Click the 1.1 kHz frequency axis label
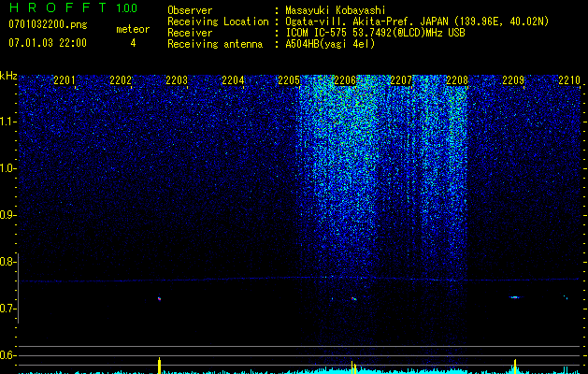588x374 pixels. (8, 122)
